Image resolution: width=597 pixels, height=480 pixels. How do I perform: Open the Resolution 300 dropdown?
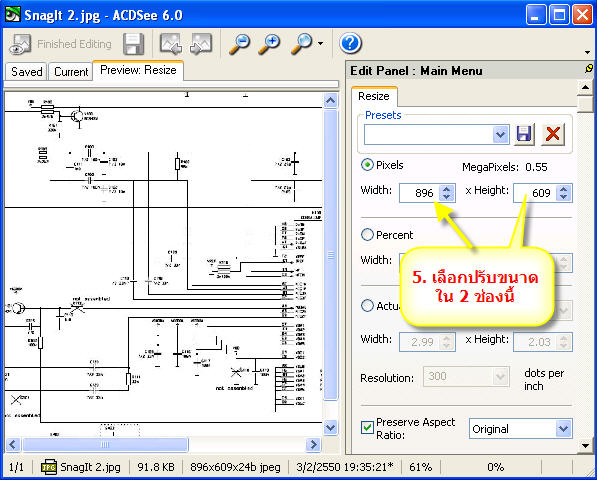click(500, 376)
